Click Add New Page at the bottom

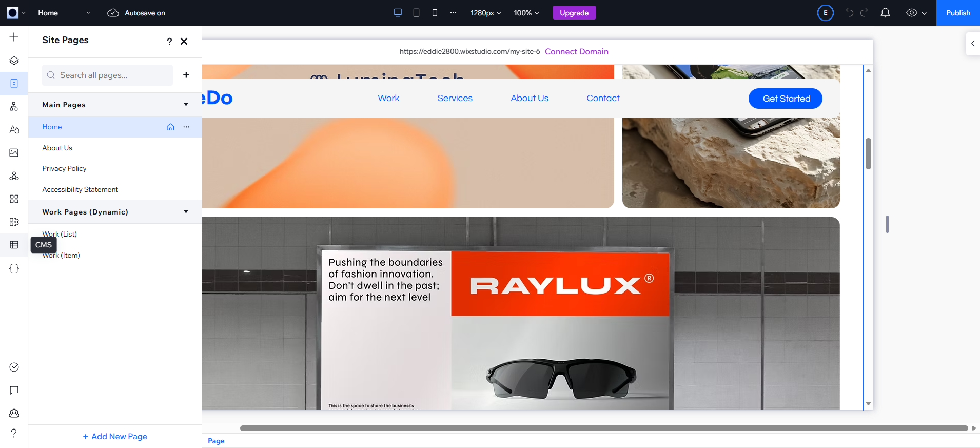click(x=115, y=437)
